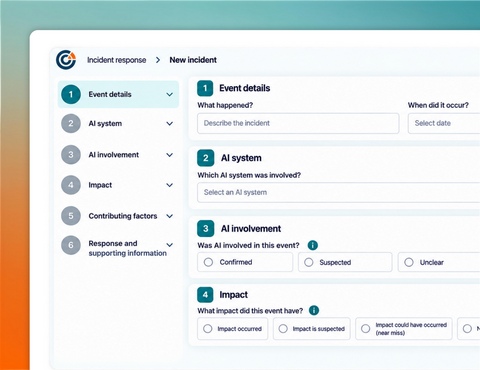Screen dimensions: 480x370
Task: Open the Incident response breadcrumb link
Action: [x=117, y=60]
